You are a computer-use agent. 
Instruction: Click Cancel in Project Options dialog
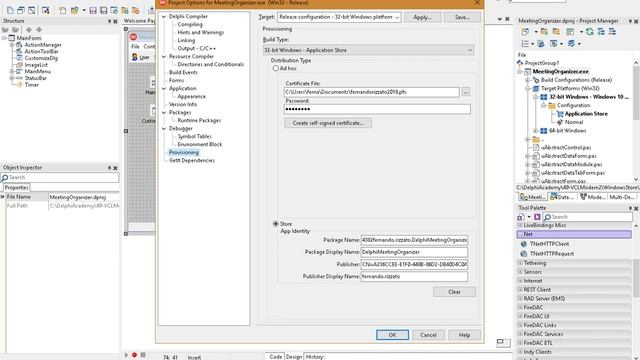[428, 335]
